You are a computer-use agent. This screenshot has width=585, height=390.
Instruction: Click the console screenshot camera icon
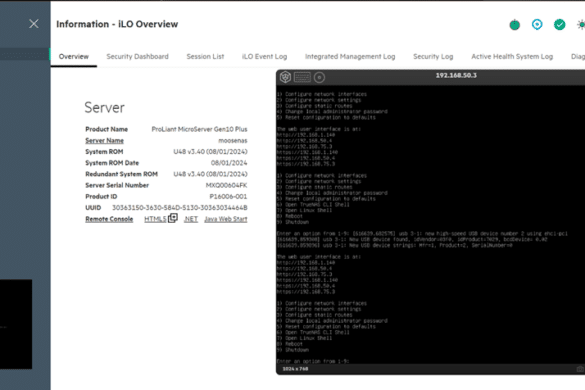[x=580, y=369]
